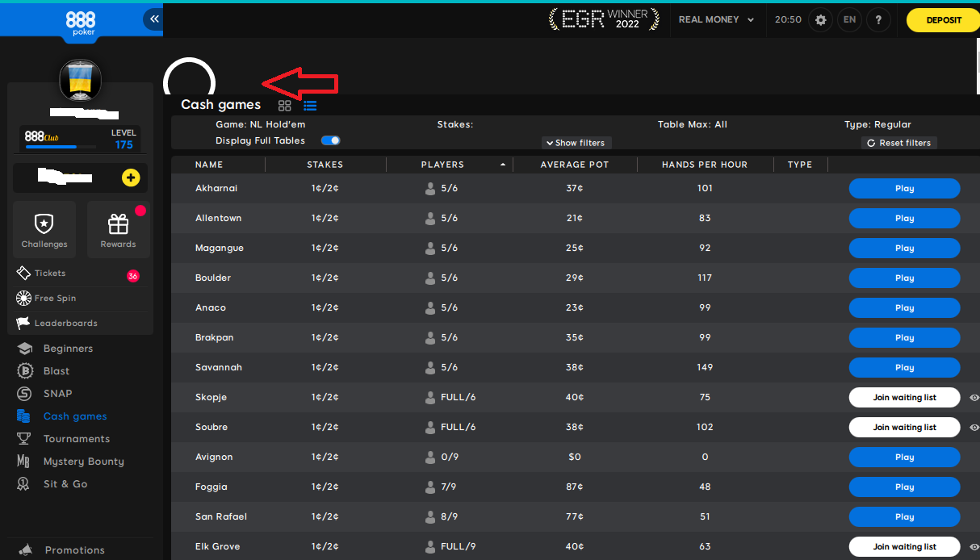Click Table Max: All filter label
The image size is (980, 560).
point(693,124)
